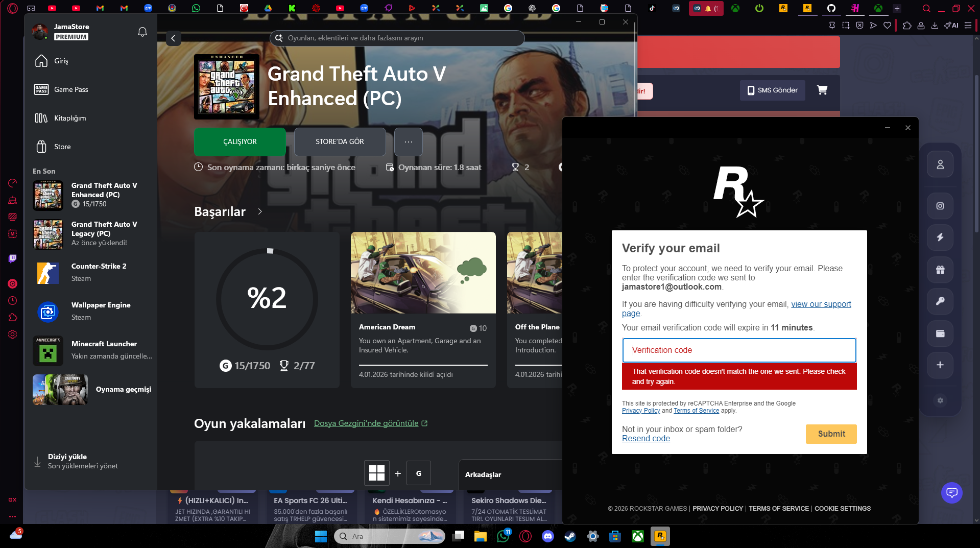Click STORE'DA GÖR button
Image resolution: width=980 pixels, height=548 pixels.
(340, 141)
